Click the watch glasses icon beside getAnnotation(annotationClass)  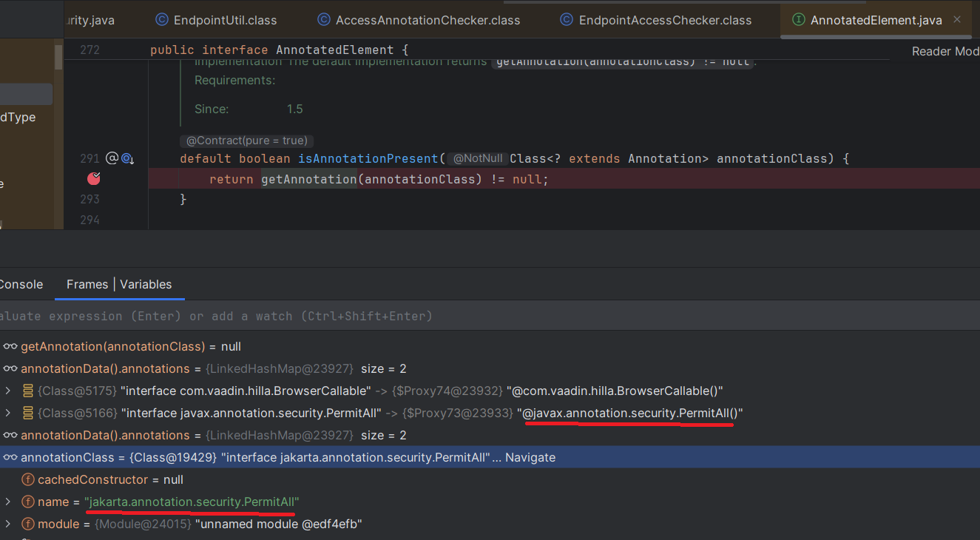pos(10,346)
